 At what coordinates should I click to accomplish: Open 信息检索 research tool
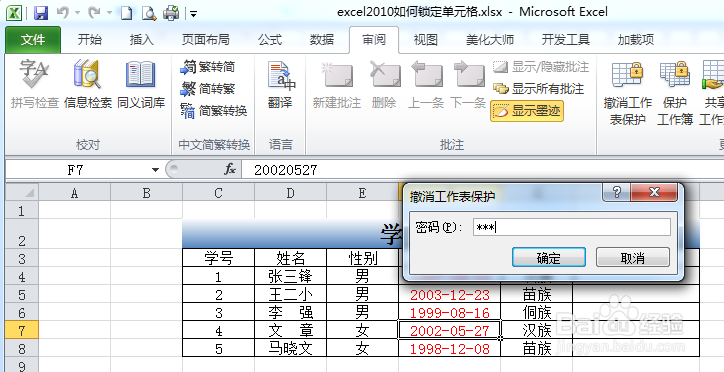[x=88, y=84]
